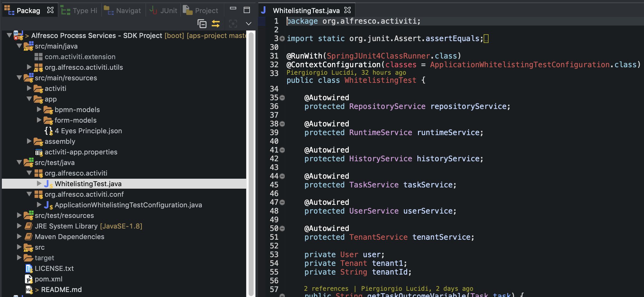Viewport: 644px width, 297px height.
Task: Click the README.md file icon
Action: click(x=29, y=290)
